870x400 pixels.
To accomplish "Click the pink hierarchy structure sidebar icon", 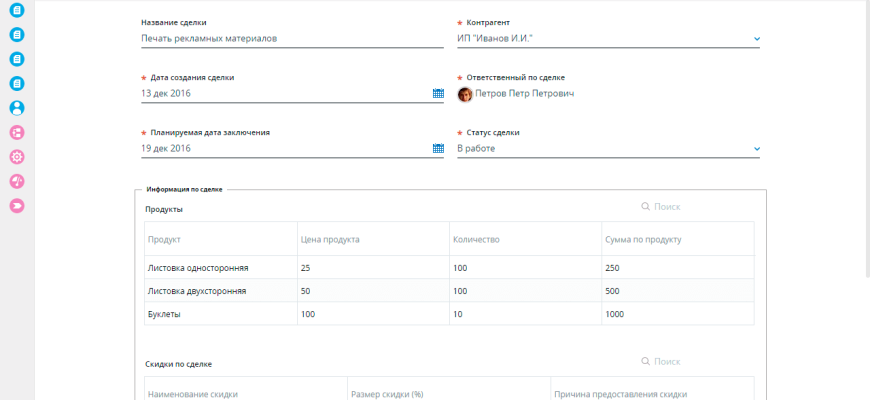I will [x=17, y=132].
